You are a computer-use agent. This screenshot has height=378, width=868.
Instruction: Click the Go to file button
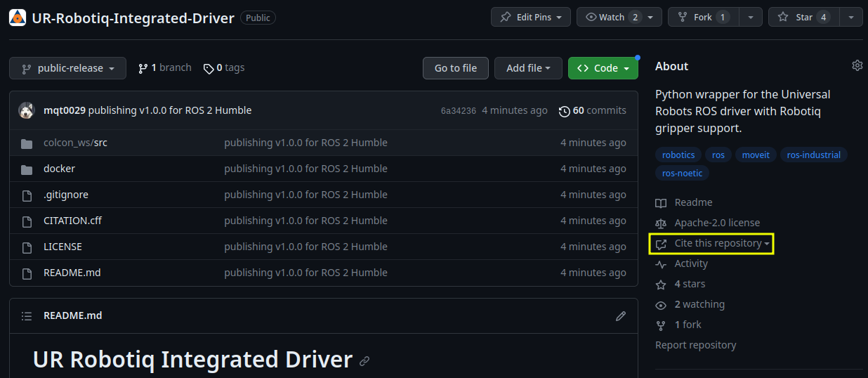(x=456, y=68)
